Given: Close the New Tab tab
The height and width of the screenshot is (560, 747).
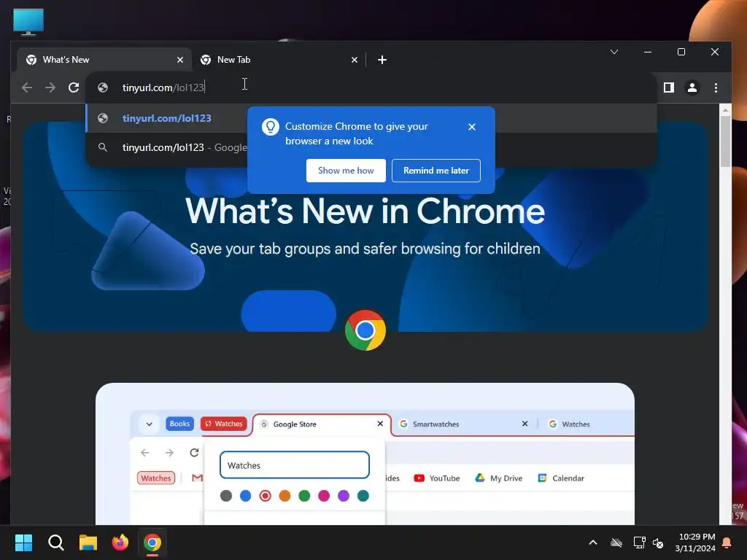Looking at the screenshot, I should (x=355, y=60).
